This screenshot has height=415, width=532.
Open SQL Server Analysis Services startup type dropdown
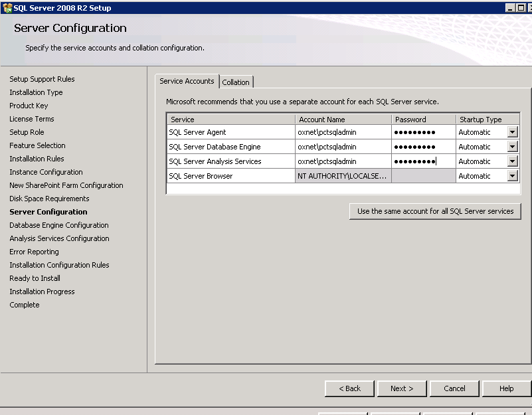click(512, 161)
